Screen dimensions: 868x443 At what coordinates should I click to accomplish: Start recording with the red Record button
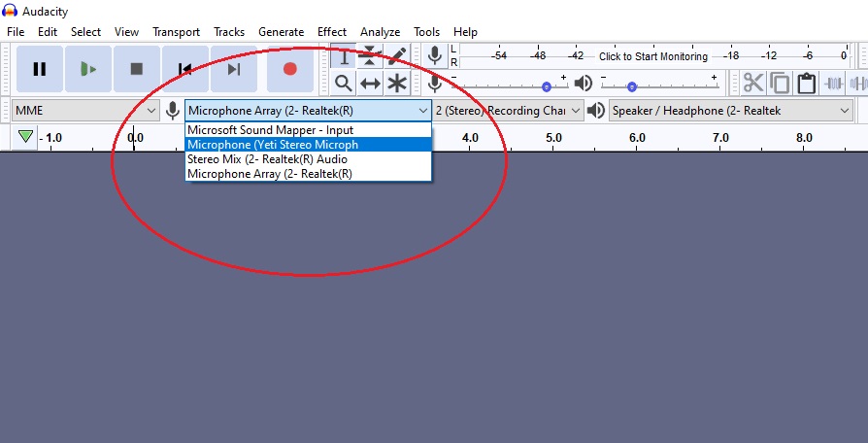tap(290, 69)
